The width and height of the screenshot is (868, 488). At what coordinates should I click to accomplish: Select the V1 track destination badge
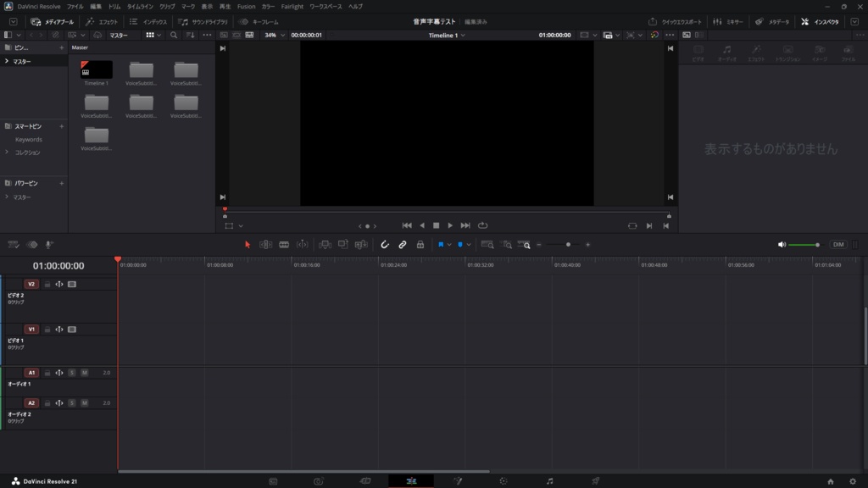pos(31,330)
